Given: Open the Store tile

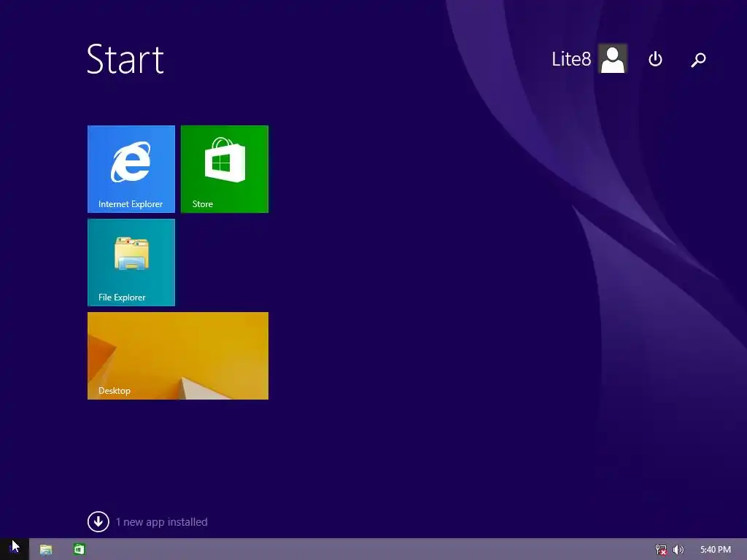Looking at the screenshot, I should [x=225, y=169].
